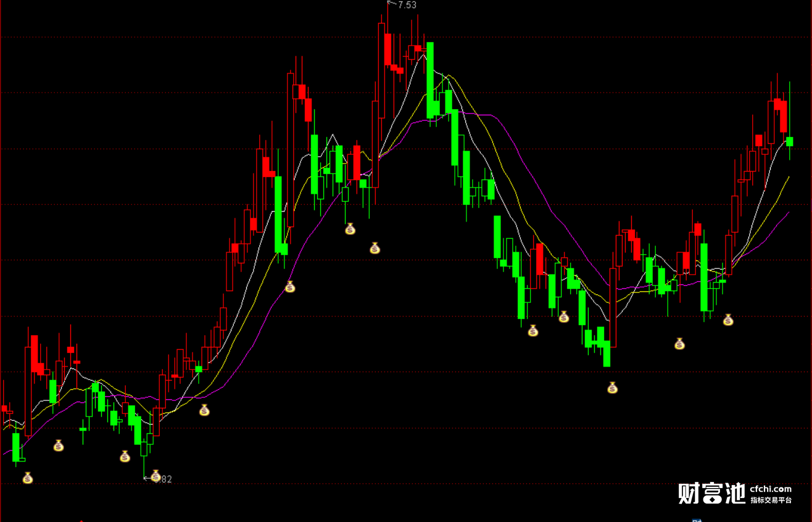The image size is (812, 522).
Task: Select the first money bag after the big decline
Action: point(532,331)
